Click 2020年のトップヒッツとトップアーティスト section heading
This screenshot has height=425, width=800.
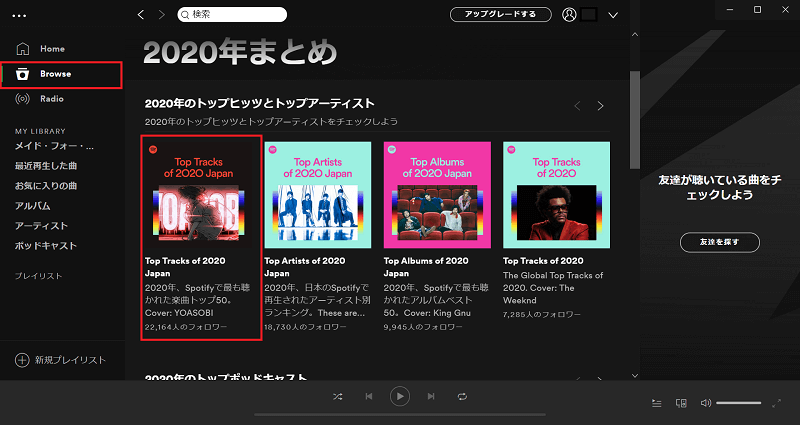260,104
